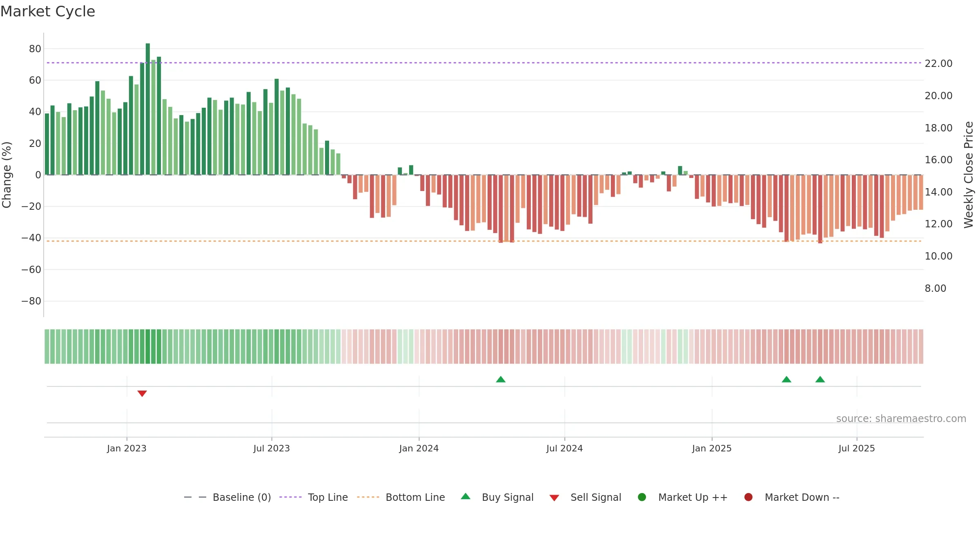Click the 22.00 tick on right price axis
The height and width of the screenshot is (551, 980).
coord(938,64)
